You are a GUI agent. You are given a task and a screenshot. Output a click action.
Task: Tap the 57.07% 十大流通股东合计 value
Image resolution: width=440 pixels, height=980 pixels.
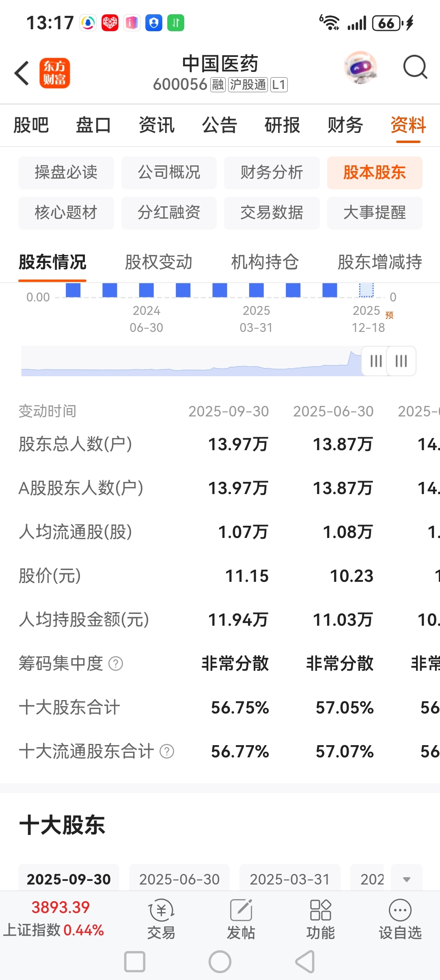coord(345,751)
